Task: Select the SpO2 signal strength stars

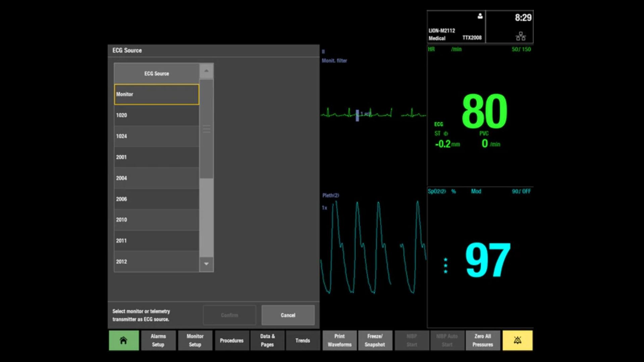Action: 445,265
